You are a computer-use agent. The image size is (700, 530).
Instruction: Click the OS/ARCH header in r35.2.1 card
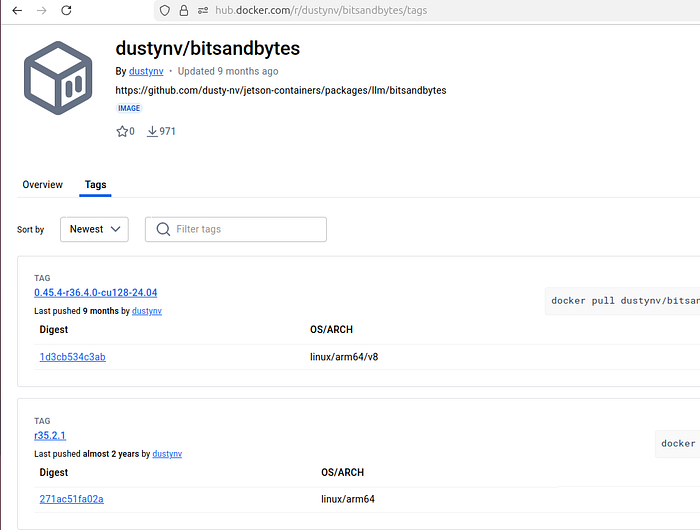coord(342,472)
